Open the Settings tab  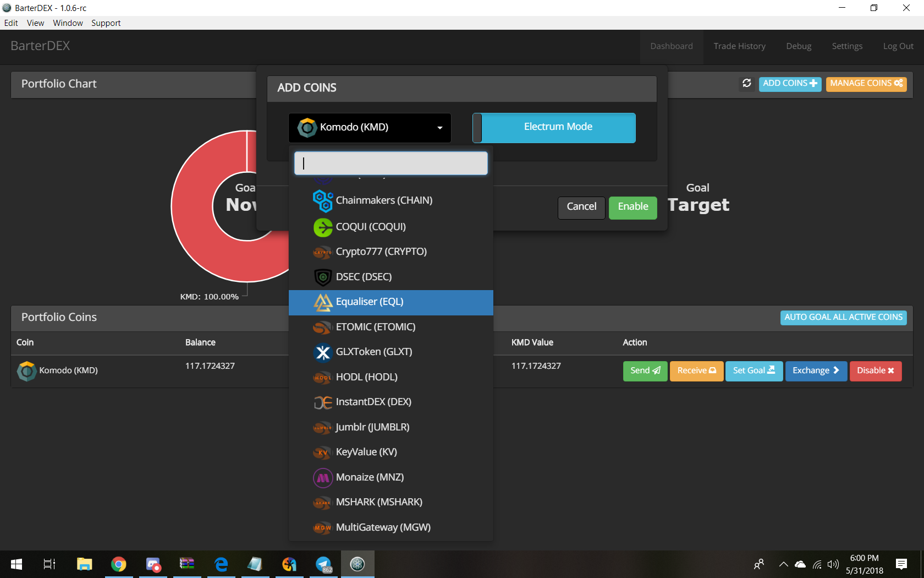pos(847,46)
